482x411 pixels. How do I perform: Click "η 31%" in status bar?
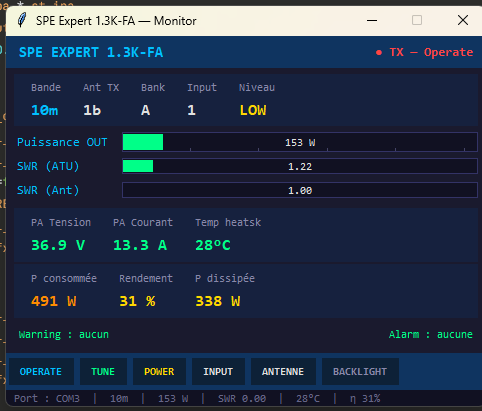tap(365, 399)
